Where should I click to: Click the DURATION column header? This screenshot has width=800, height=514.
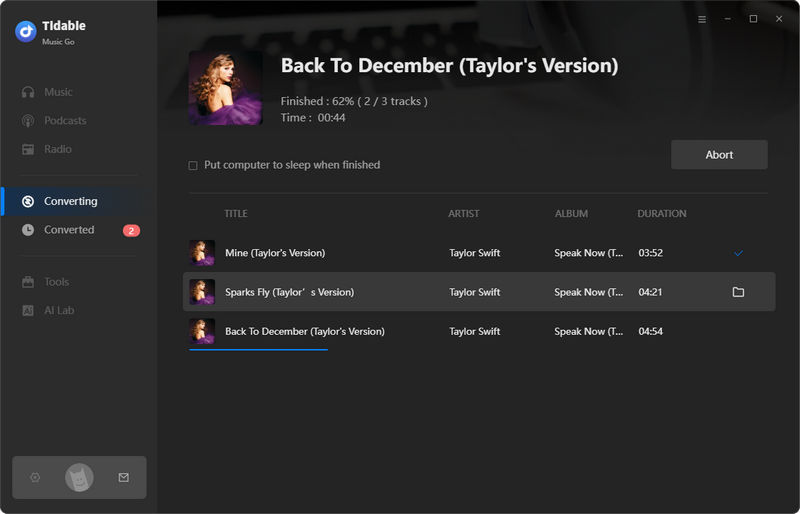662,213
